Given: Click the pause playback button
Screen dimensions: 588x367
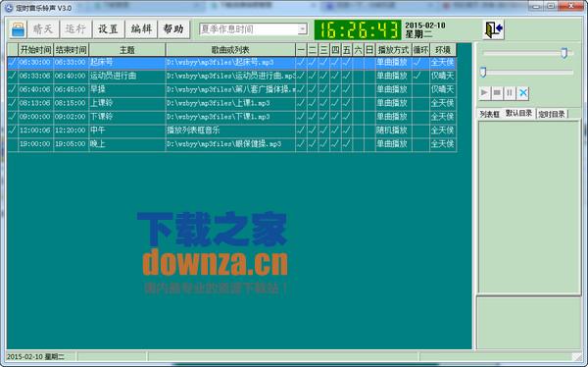Looking at the screenshot, I should [510, 92].
